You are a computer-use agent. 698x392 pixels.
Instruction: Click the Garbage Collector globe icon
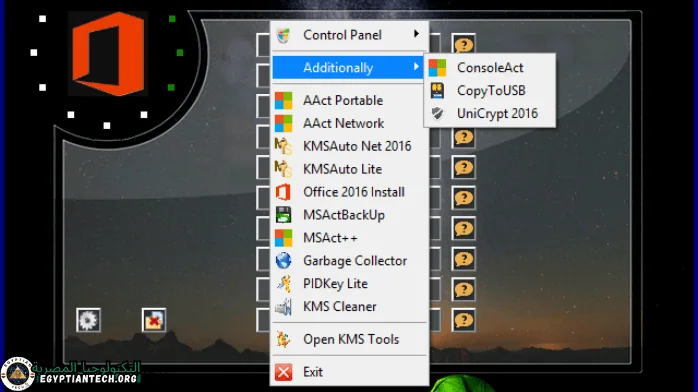pos(284,261)
